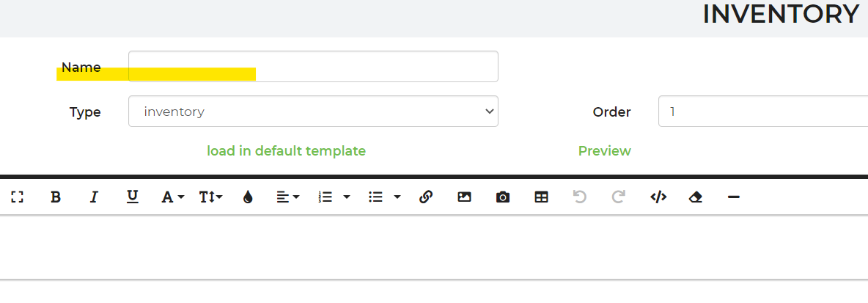Open the text color droplet picker
The image size is (868, 303).
coord(248,197)
